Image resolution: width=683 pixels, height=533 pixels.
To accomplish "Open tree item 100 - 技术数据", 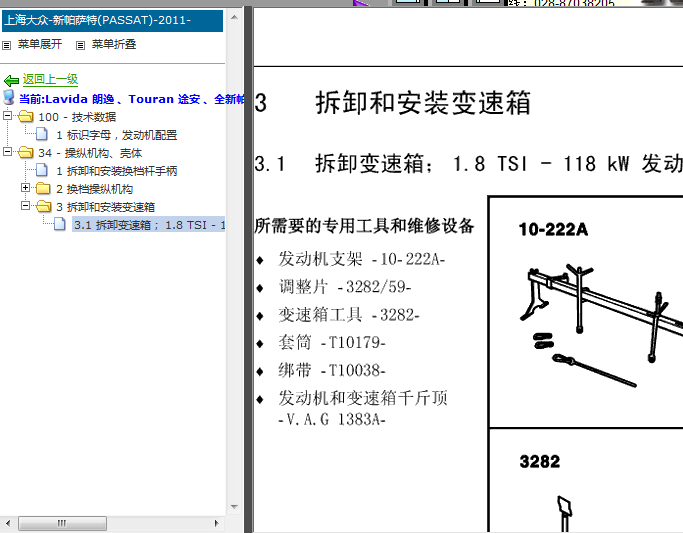I will [x=77, y=117].
